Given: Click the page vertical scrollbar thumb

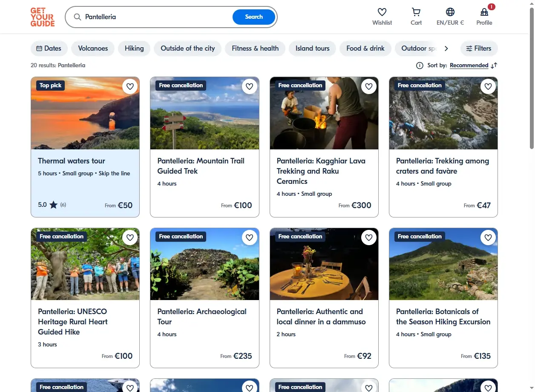Looking at the screenshot, I should [532, 79].
